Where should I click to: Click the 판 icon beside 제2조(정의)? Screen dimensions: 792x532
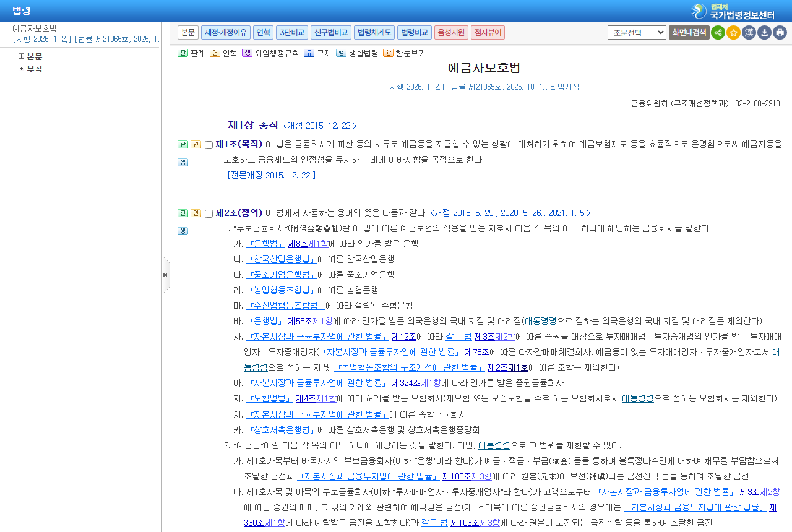(183, 213)
